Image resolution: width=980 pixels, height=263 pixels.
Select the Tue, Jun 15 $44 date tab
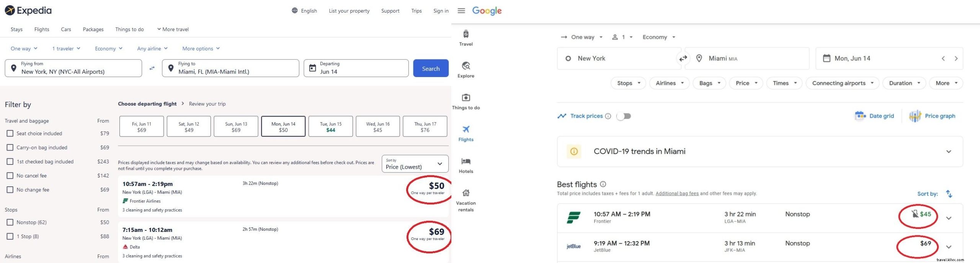331,127
